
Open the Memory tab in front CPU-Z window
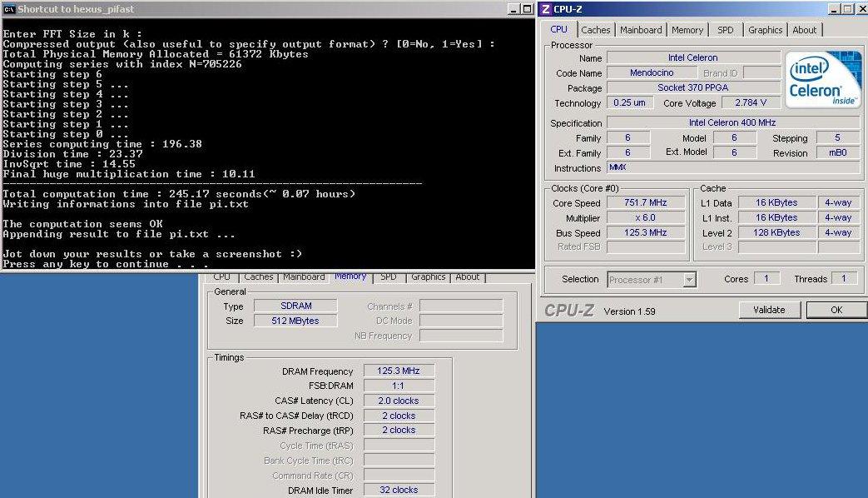687,30
